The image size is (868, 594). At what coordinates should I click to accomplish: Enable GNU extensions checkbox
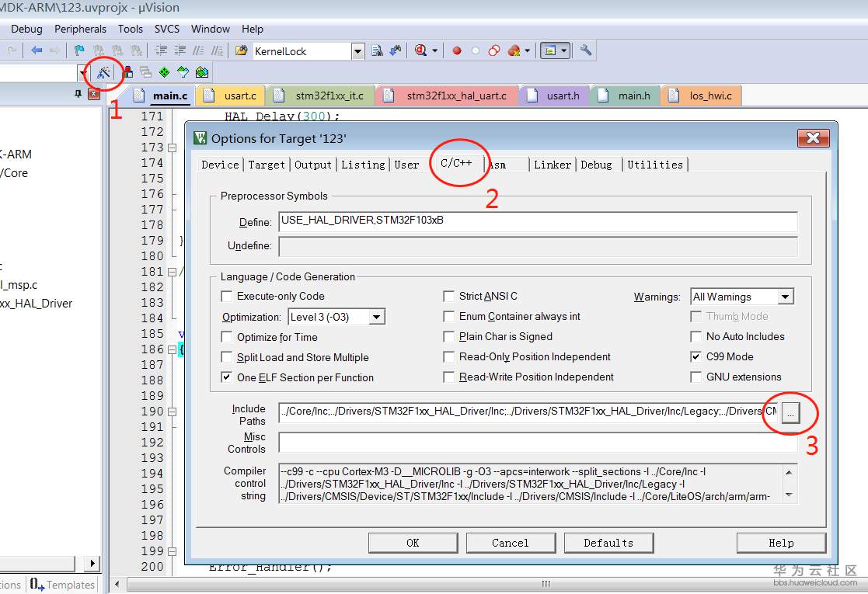pos(695,377)
